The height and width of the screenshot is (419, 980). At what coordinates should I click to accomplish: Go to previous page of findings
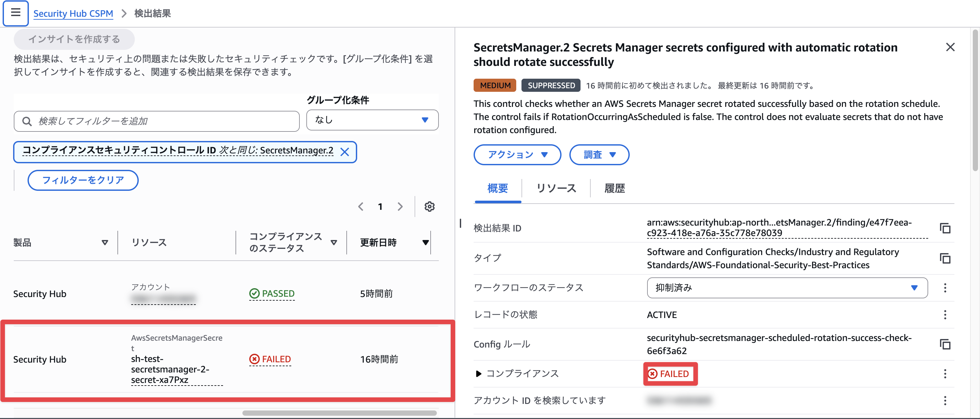tap(361, 207)
